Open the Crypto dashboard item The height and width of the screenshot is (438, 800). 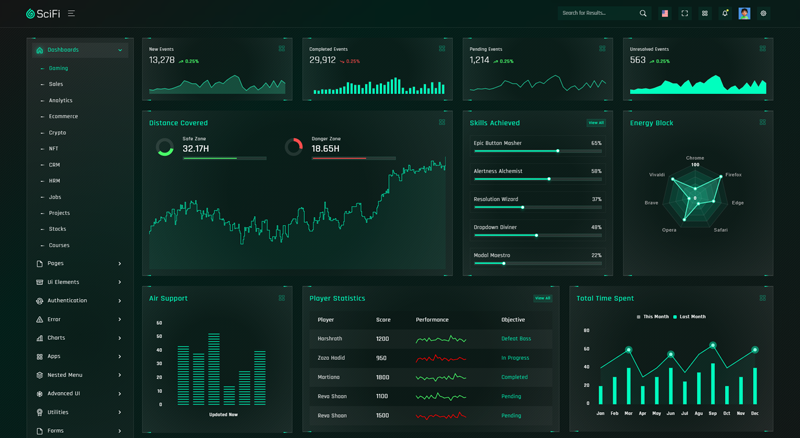[57, 133]
